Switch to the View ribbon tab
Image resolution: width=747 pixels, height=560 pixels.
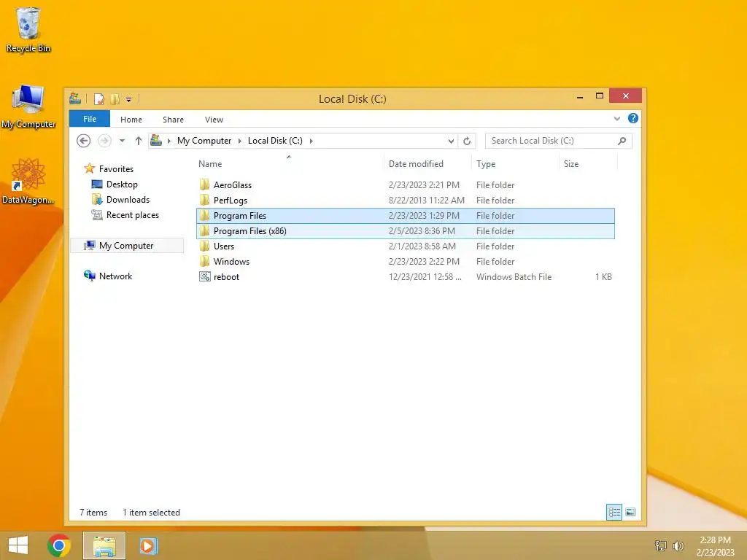click(x=214, y=120)
